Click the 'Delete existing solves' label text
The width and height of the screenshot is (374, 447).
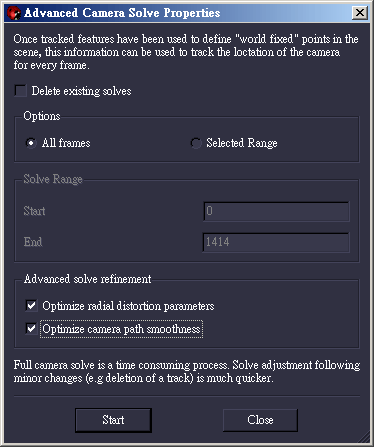(81, 91)
